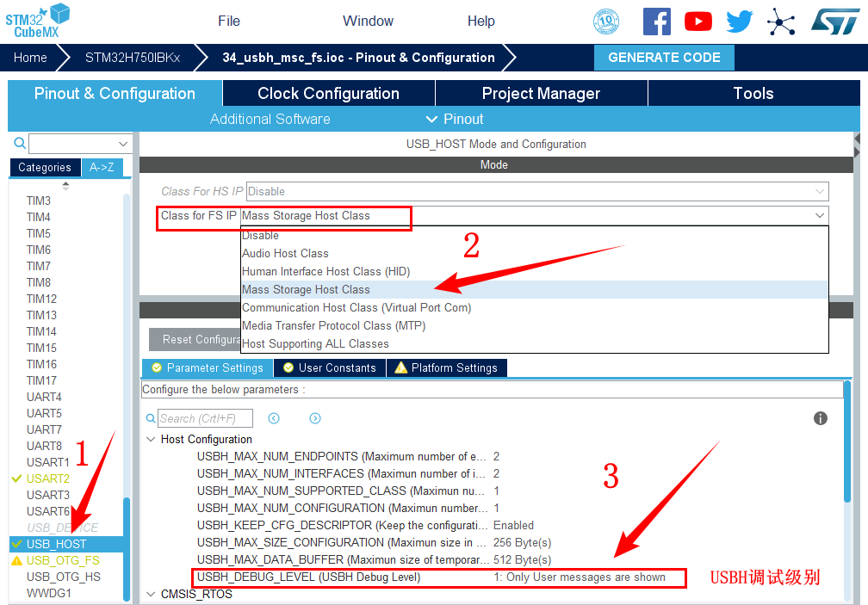The image size is (868, 605).
Task: Open the Facebook icon link
Action: point(656,22)
